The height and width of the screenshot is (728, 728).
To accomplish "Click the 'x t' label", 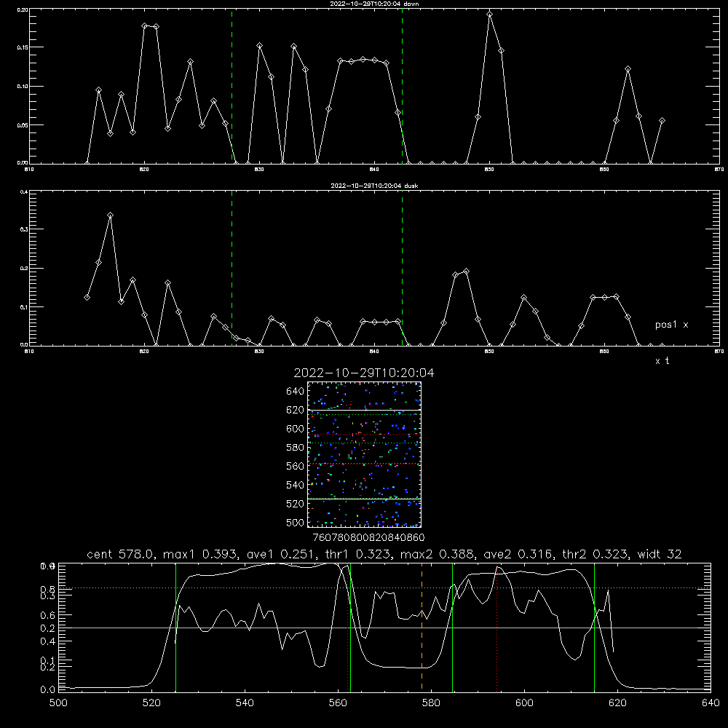I will pyautogui.click(x=662, y=361).
